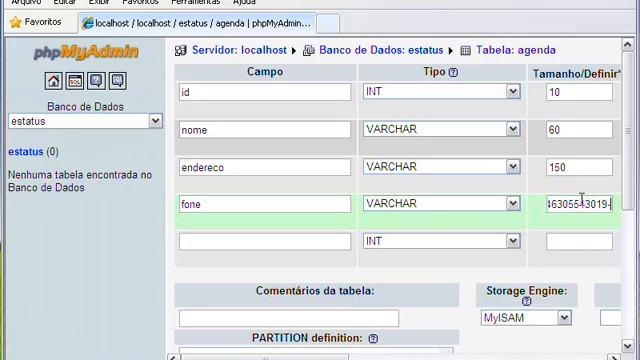Expand the type dropdown for id
Image resolution: width=640 pixels, height=360 pixels.
pyautogui.click(x=513, y=91)
